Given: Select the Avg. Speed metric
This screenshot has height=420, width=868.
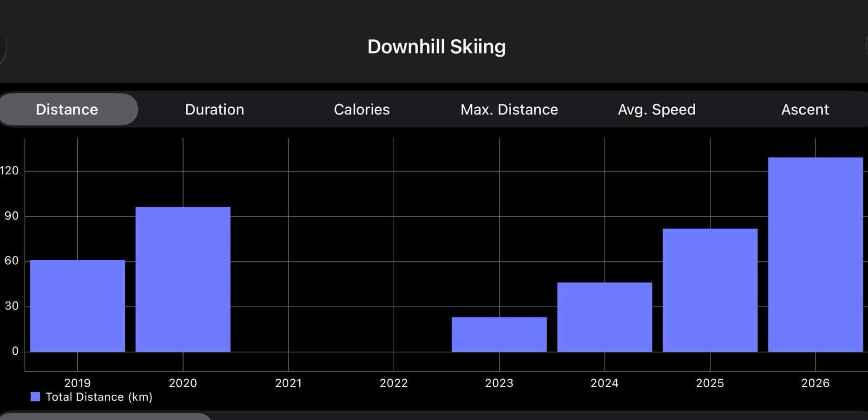Looking at the screenshot, I should [656, 109].
